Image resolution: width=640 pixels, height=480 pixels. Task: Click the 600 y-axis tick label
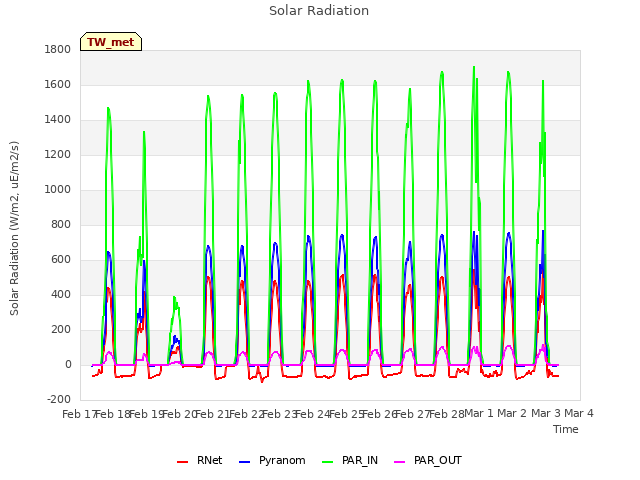pos(61,260)
